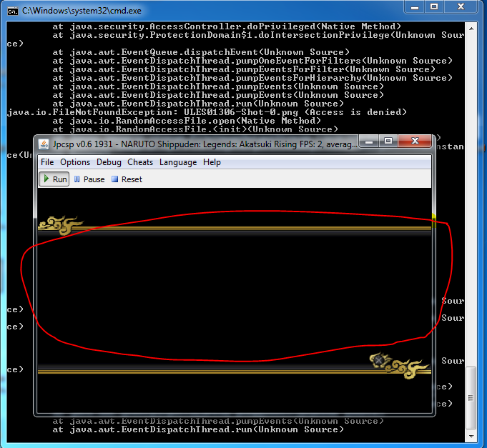Open the cmd.exe window system icon
Image resolution: width=487 pixels, height=448 pixels.
tap(12, 10)
